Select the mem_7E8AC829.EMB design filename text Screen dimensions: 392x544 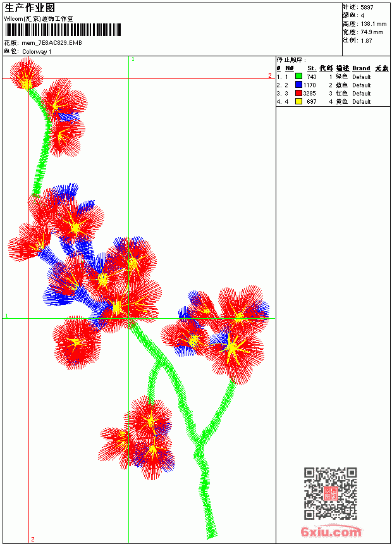click(x=52, y=43)
